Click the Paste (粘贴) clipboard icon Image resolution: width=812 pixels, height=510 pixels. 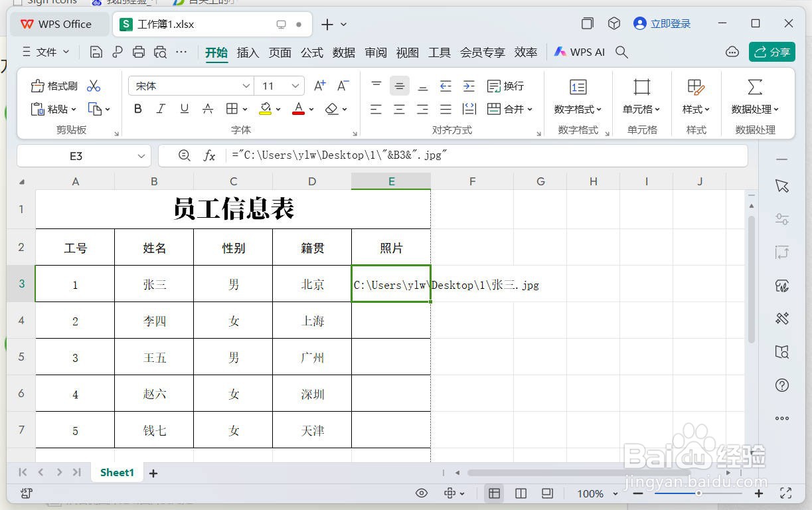(x=38, y=109)
